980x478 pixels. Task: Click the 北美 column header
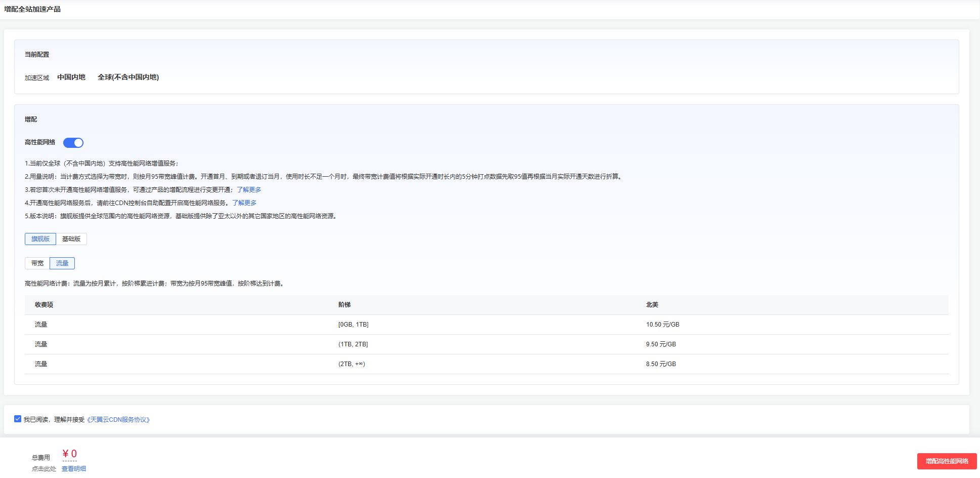pos(652,305)
